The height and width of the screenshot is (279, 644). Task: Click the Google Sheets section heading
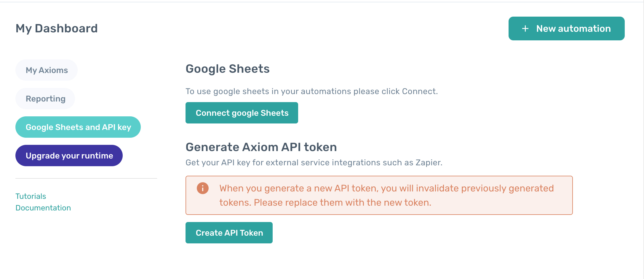[x=227, y=69]
